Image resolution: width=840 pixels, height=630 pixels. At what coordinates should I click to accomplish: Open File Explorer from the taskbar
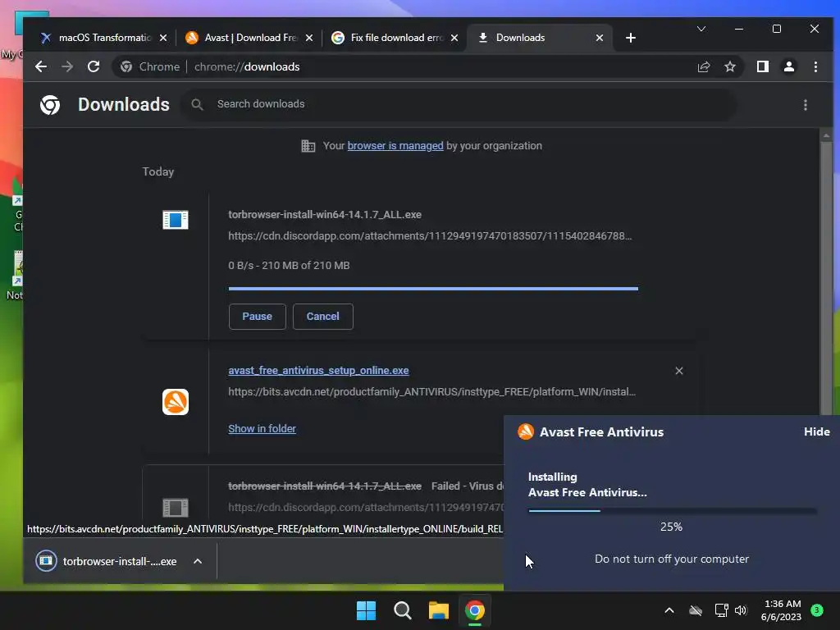(439, 610)
